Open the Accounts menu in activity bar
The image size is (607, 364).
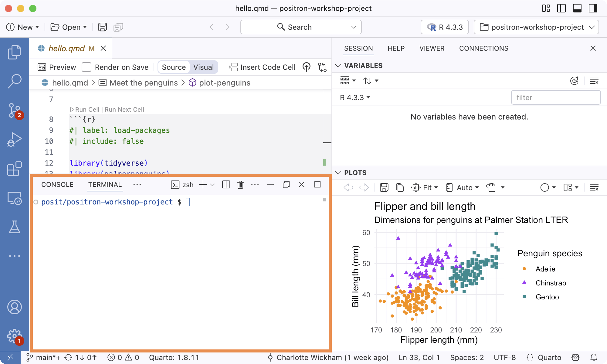click(14, 307)
